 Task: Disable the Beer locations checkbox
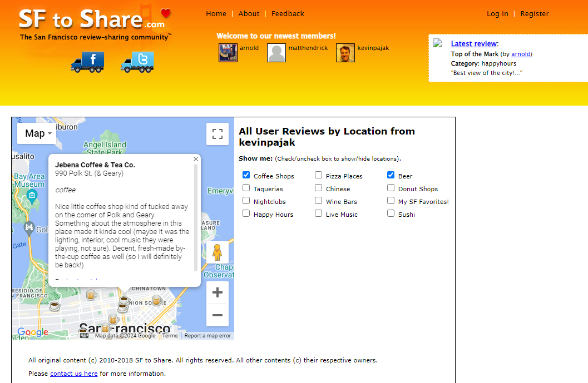[391, 175]
